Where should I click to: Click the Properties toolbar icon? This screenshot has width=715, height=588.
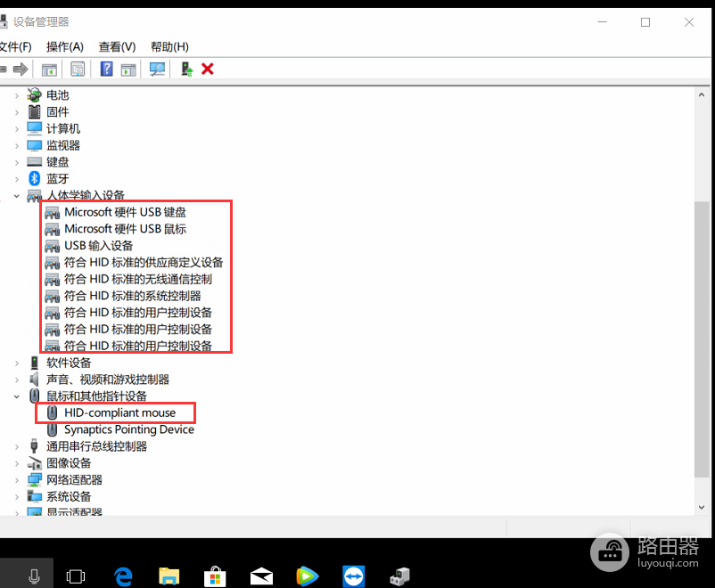[x=78, y=69]
